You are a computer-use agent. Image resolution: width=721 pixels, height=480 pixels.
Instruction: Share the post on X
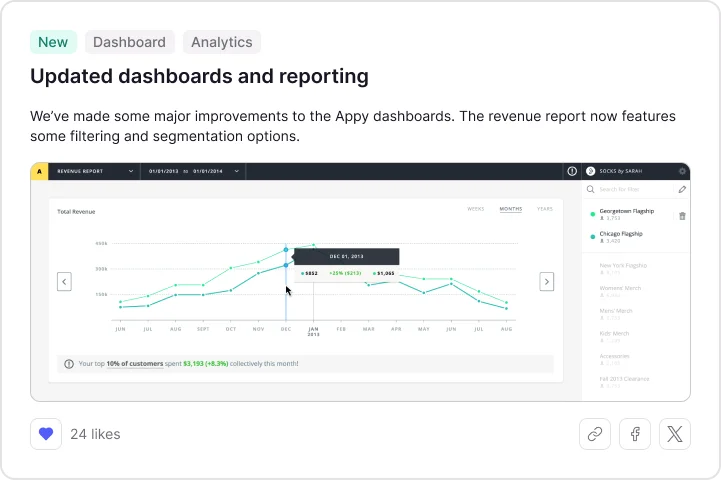675,434
